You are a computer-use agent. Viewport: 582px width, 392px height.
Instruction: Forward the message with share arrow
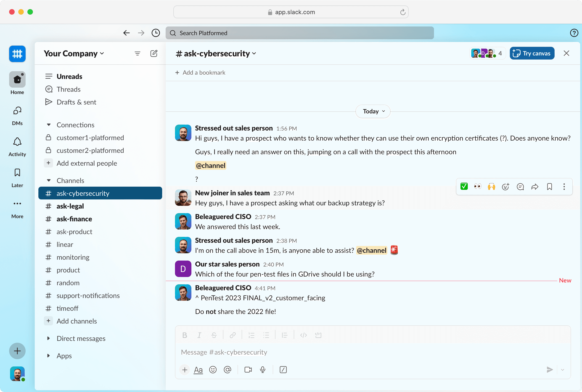535,187
